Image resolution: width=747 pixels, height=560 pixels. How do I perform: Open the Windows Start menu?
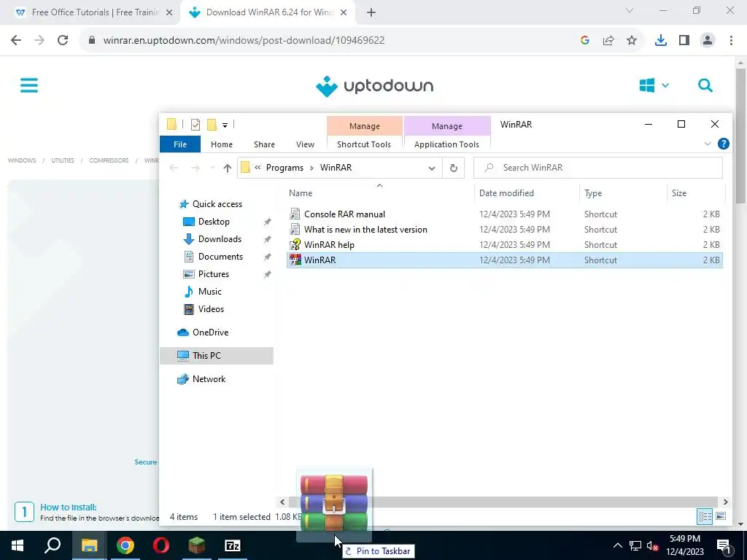(18, 545)
